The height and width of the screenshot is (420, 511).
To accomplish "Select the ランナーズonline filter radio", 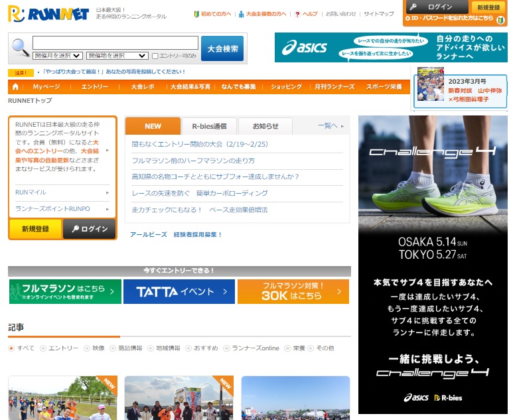I will tap(226, 348).
